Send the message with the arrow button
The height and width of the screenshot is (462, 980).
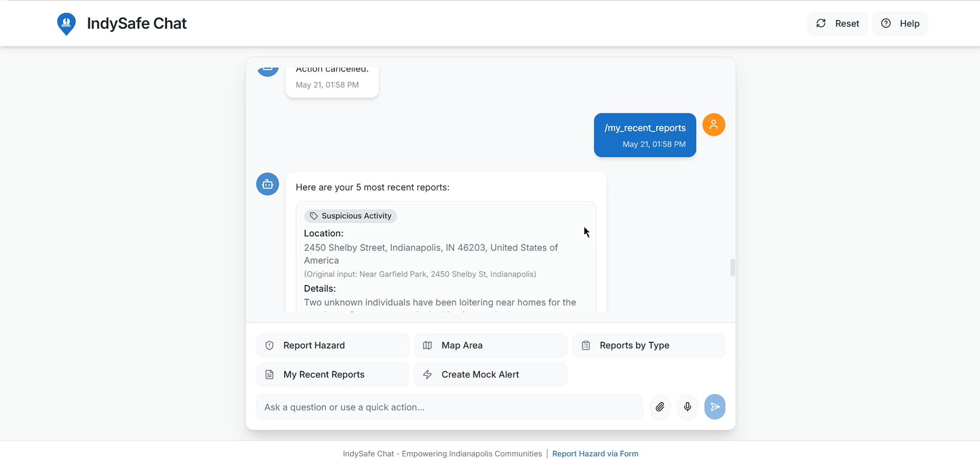[x=715, y=407]
